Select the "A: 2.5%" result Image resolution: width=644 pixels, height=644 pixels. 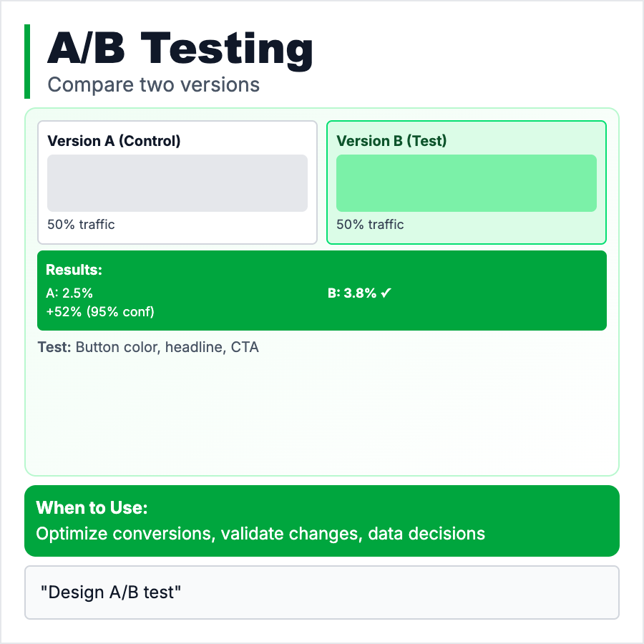pos(69,293)
